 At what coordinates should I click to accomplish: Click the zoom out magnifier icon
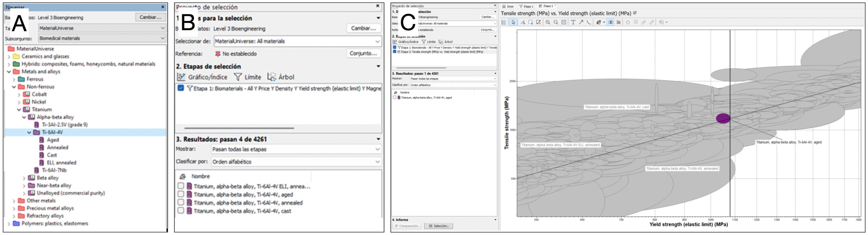pos(556,22)
